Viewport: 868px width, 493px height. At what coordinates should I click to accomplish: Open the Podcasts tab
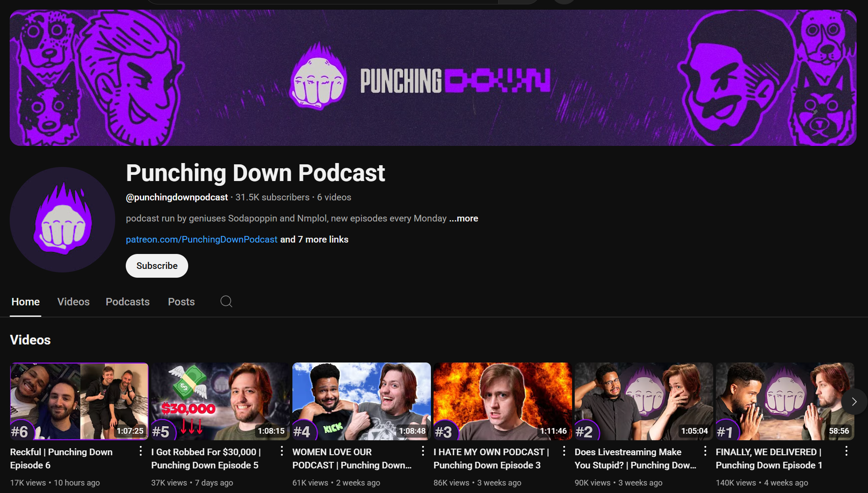tap(128, 302)
